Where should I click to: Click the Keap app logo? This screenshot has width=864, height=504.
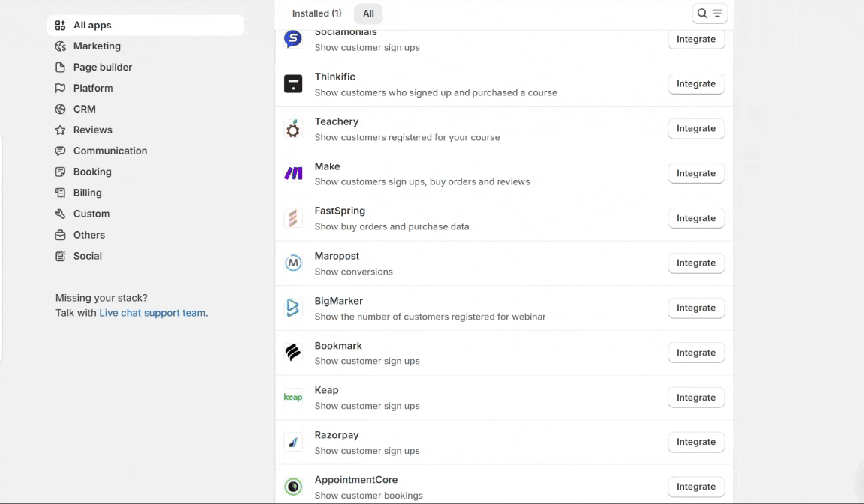click(293, 397)
